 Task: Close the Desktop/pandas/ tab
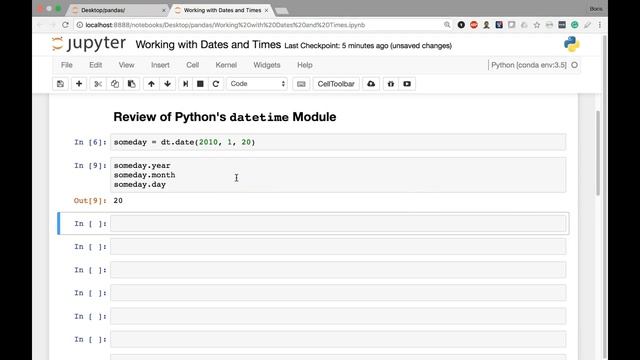point(164,10)
